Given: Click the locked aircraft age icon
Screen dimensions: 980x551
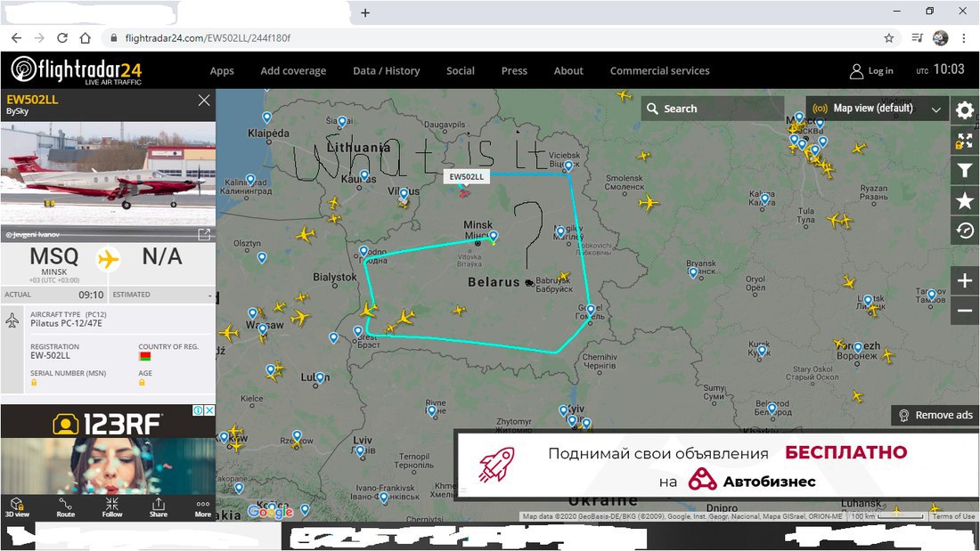Looking at the screenshot, I should [x=142, y=383].
